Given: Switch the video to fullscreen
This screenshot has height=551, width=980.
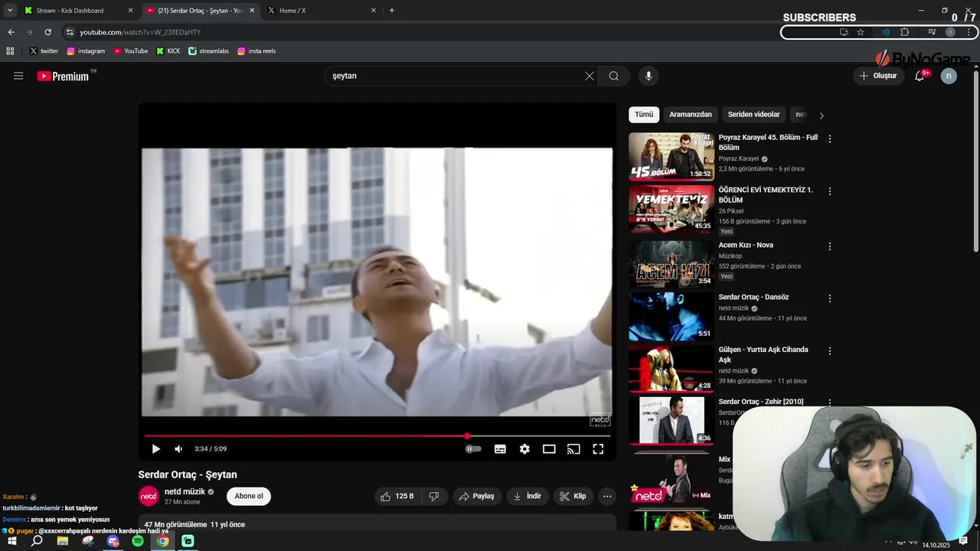Looking at the screenshot, I should [x=598, y=449].
